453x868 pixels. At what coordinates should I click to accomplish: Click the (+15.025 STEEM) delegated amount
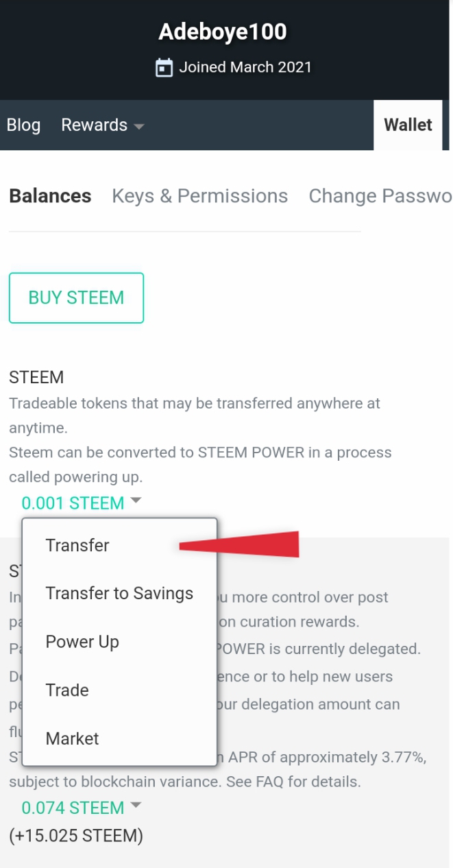click(x=76, y=836)
